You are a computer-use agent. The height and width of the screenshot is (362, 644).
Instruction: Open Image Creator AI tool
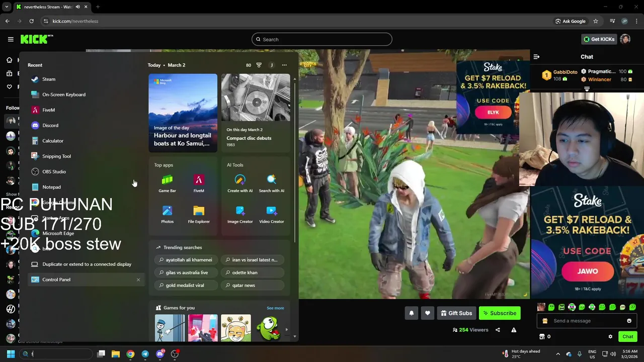pyautogui.click(x=240, y=215)
